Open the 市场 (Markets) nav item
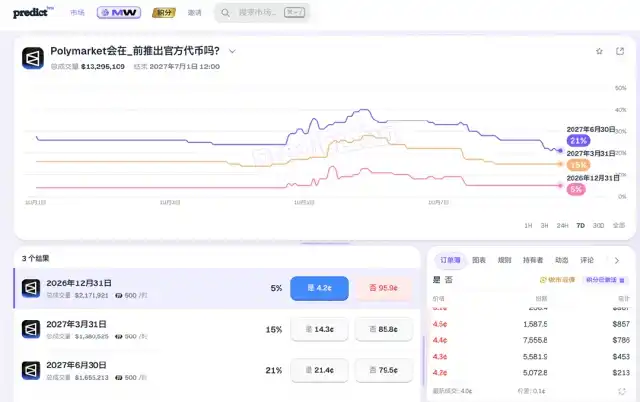 tap(77, 13)
